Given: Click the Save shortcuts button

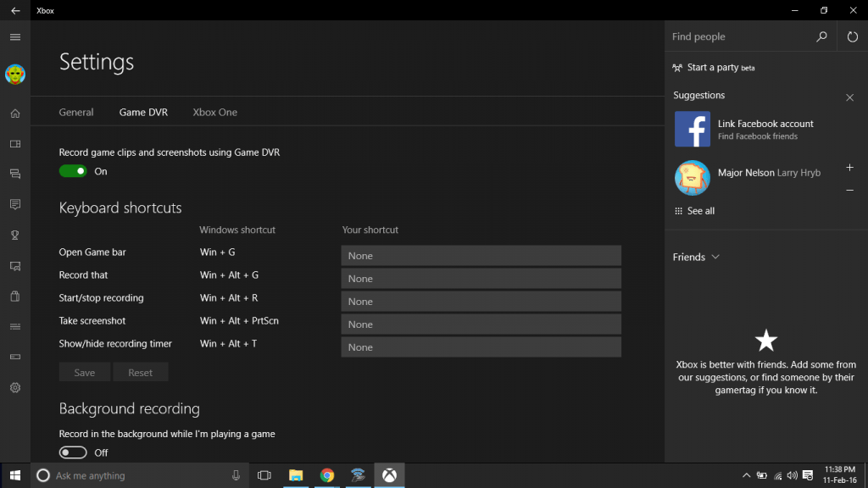Looking at the screenshot, I should pos(85,373).
